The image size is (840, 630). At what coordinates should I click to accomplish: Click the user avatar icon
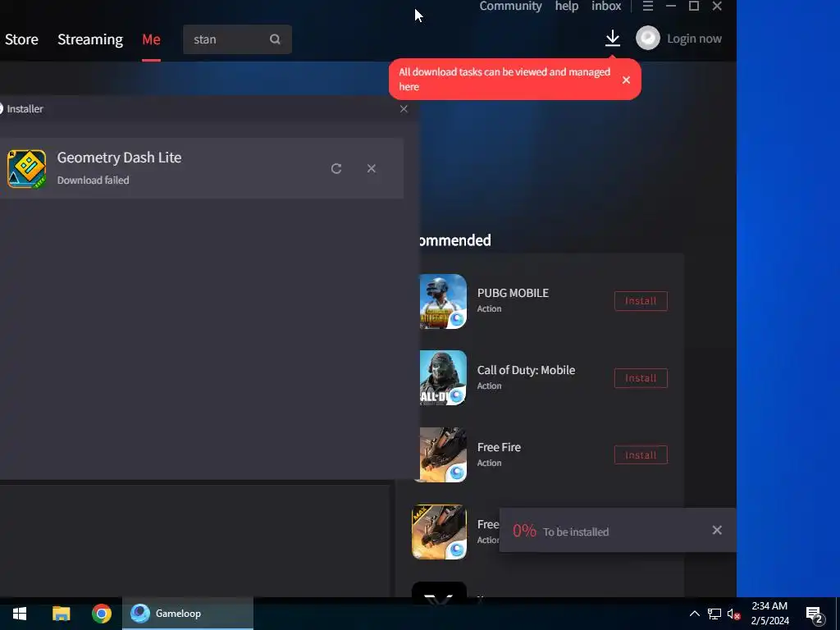click(x=648, y=38)
